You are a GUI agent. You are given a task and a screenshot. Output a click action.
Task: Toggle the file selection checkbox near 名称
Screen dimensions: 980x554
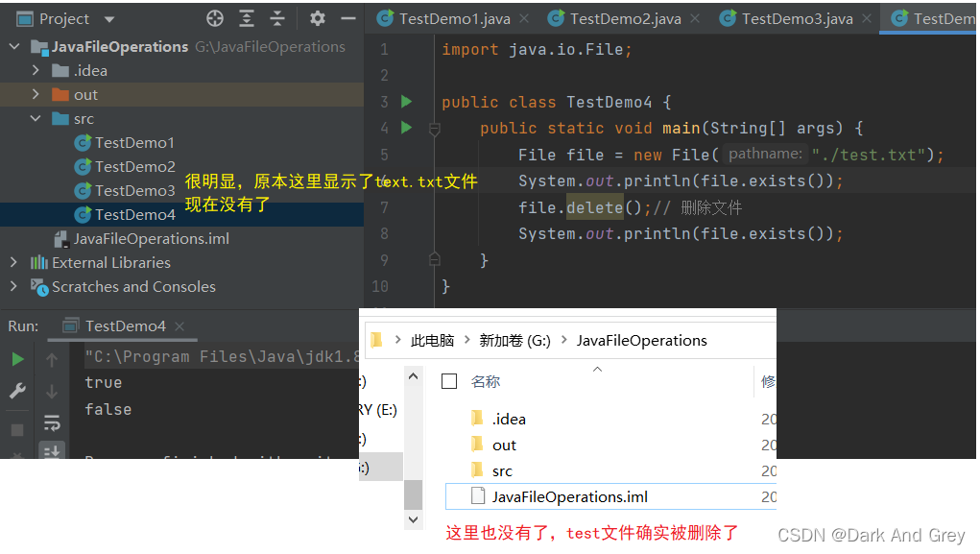point(449,380)
